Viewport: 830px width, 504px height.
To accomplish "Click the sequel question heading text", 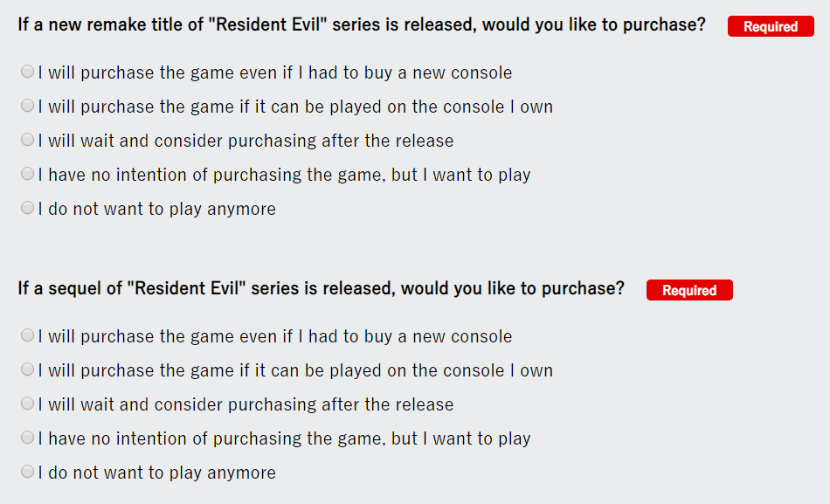I will (x=322, y=288).
